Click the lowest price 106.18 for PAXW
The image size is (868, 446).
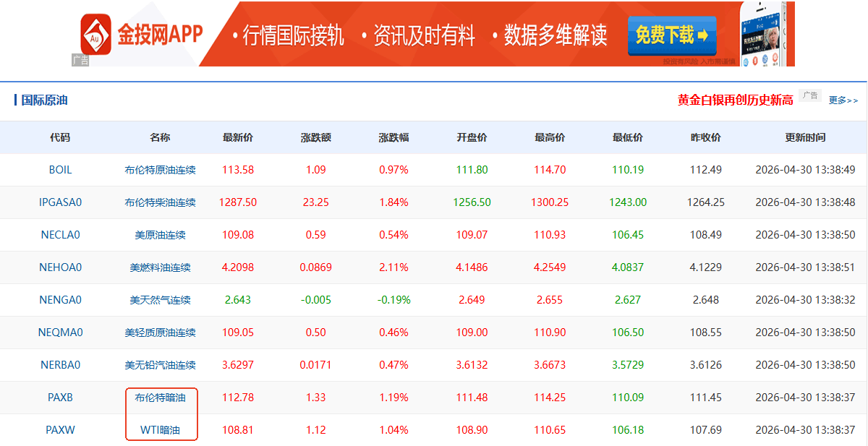click(x=628, y=430)
